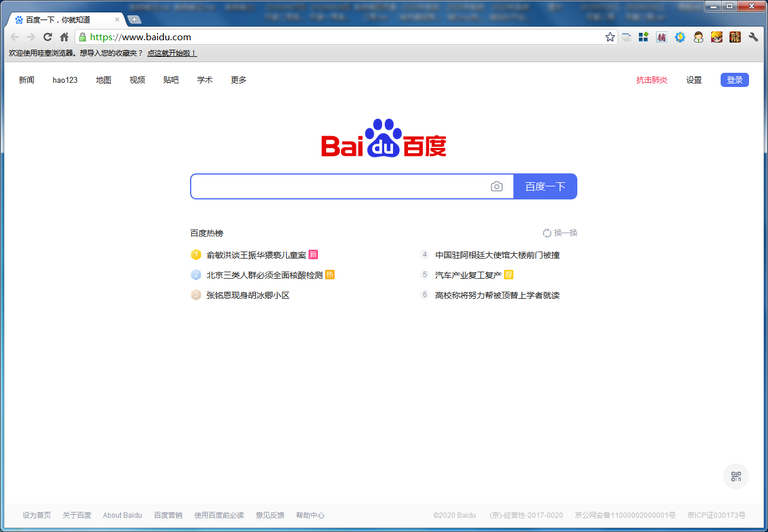Open hot item 北京三类人群必须全面核酸检测
The width and height of the screenshot is (768, 532).
pyautogui.click(x=265, y=275)
